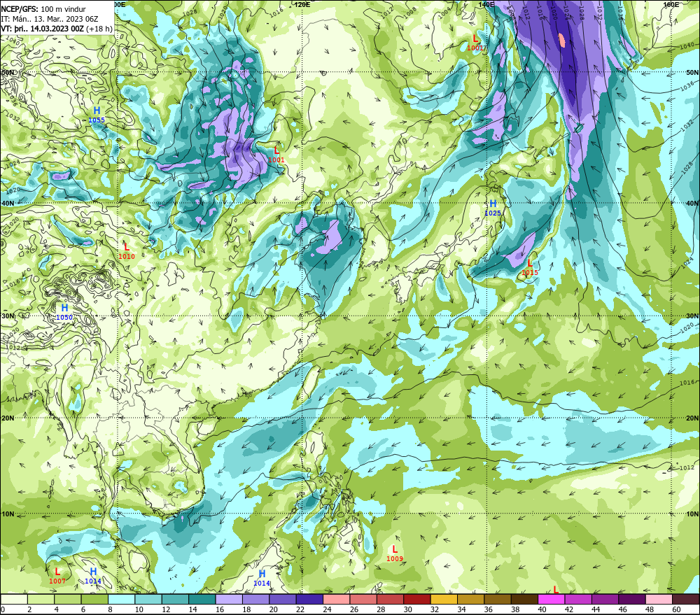Select the pale yellow 0–2 legend swatch

(14, 599)
